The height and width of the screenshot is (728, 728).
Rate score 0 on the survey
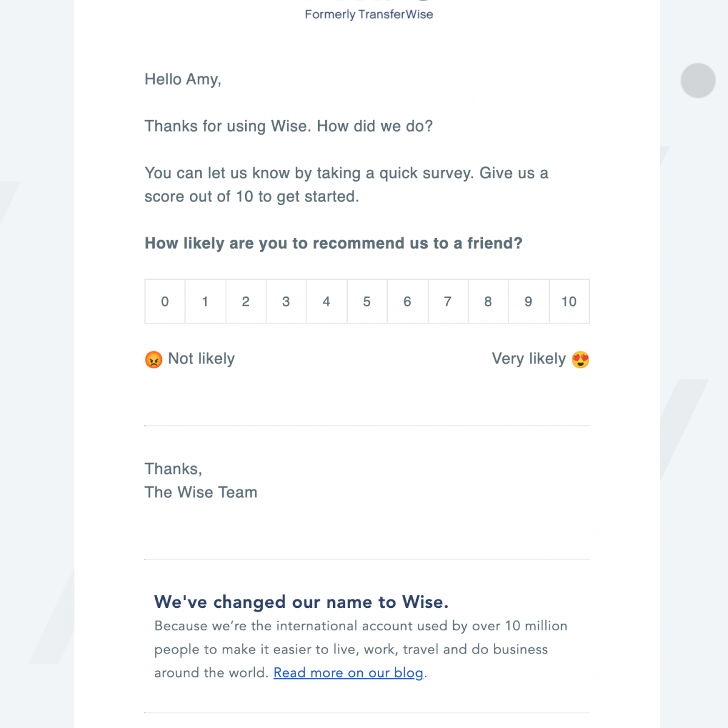[x=165, y=302]
